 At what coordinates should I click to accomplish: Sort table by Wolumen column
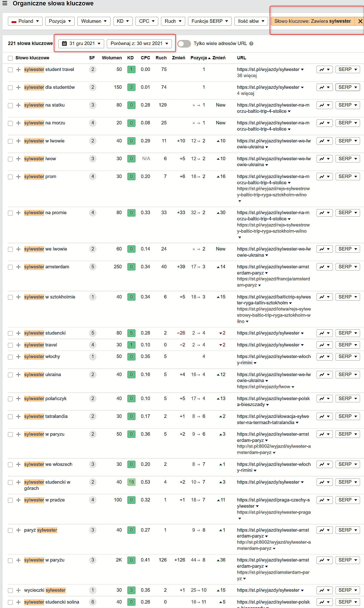(112, 58)
